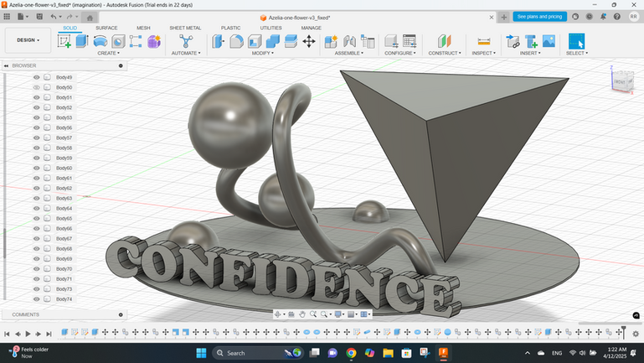This screenshot has height=363, width=644.
Task: Open a new design tab with plus button
Action: point(504,17)
